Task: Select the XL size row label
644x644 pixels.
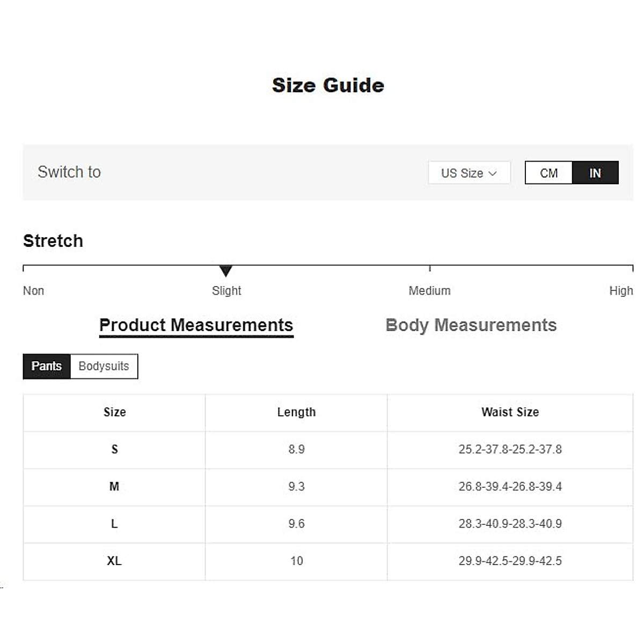Action: (114, 561)
